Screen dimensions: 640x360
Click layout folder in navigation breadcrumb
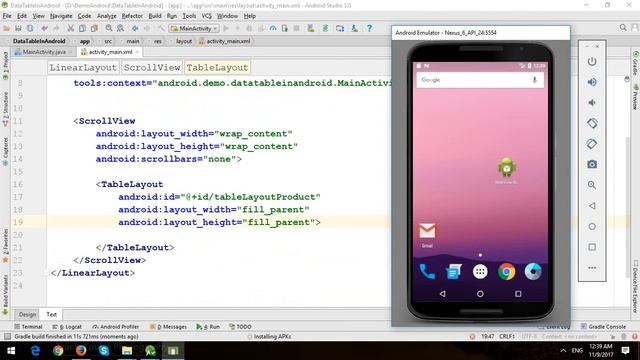(184, 41)
